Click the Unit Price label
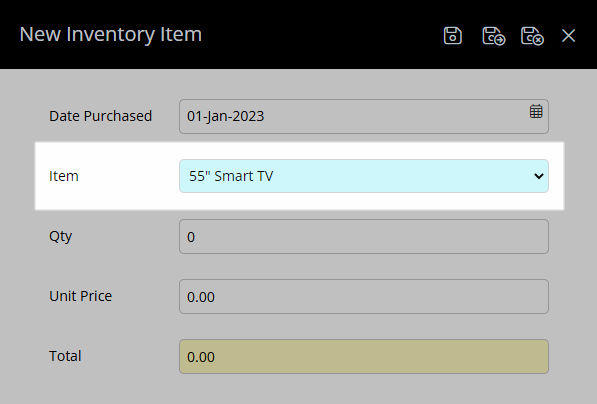Image resolution: width=597 pixels, height=404 pixels. click(80, 296)
